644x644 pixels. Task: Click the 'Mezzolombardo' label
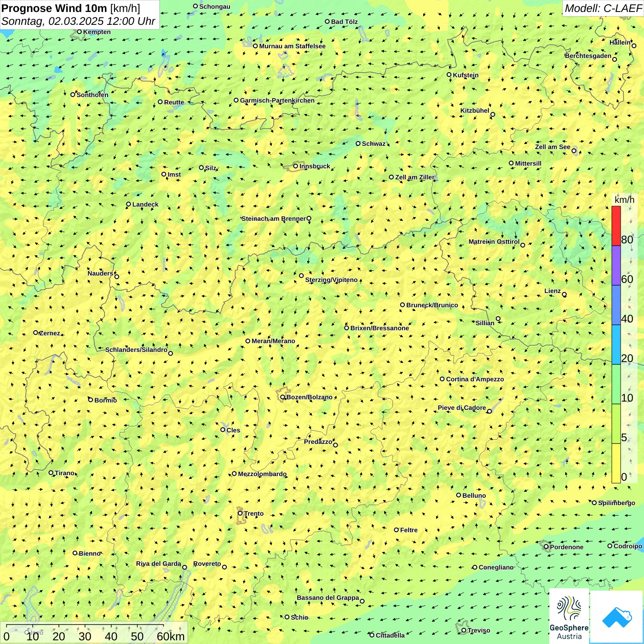pyautogui.click(x=262, y=474)
